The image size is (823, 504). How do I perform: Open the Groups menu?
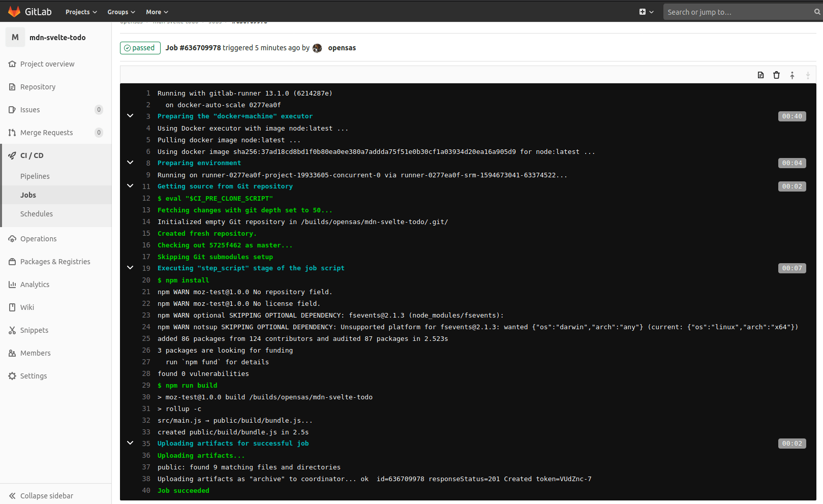[x=120, y=11]
